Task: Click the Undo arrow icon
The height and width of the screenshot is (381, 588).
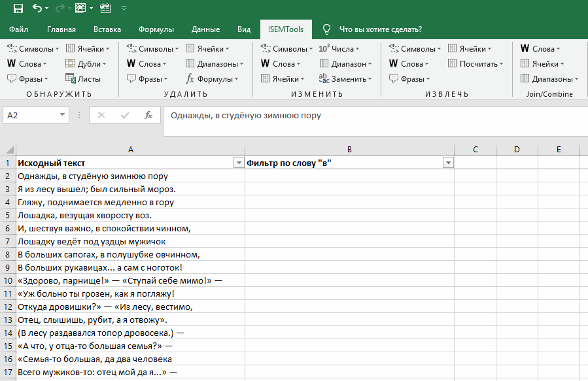Action: point(37,8)
